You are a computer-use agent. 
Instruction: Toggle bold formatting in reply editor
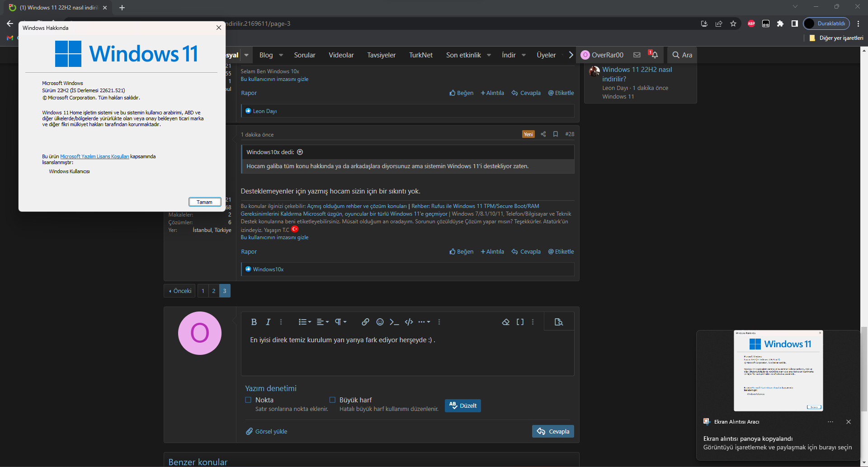(254, 322)
